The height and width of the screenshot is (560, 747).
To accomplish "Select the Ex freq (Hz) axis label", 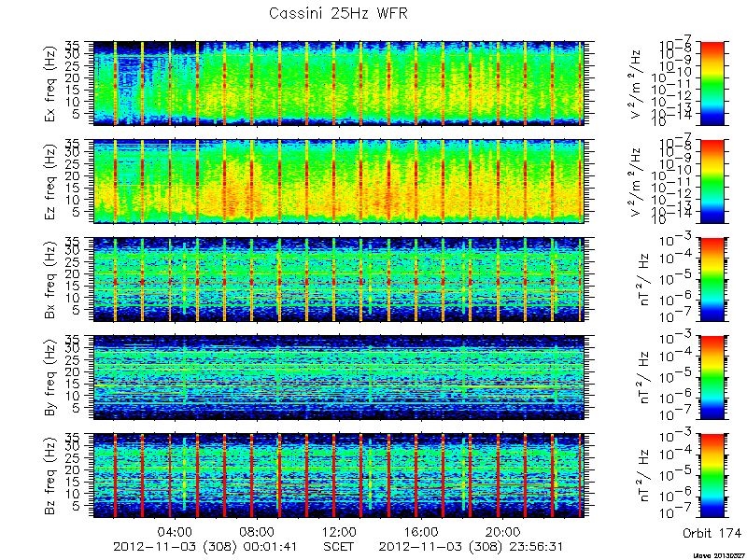I will [51, 83].
